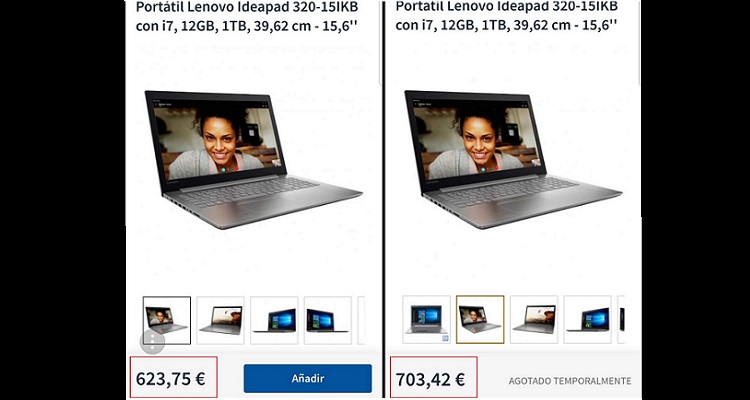
Task: Select right panel's gold-bordered selected thumbnail
Action: coord(480,320)
